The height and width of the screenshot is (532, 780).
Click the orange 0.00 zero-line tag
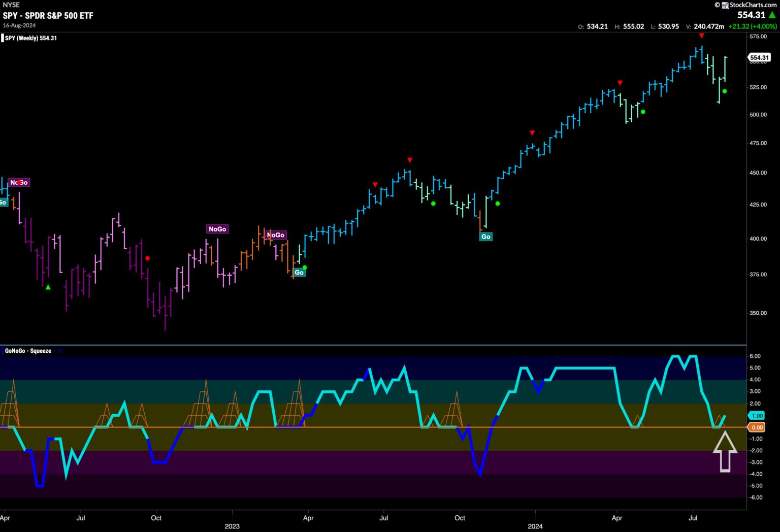[757, 427]
